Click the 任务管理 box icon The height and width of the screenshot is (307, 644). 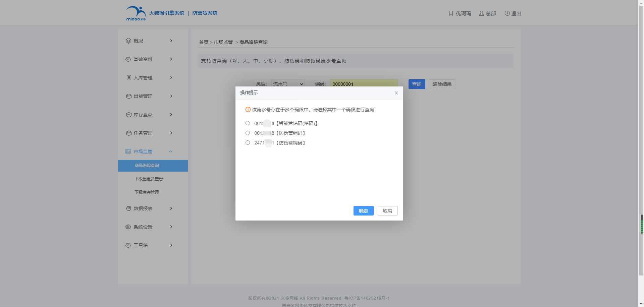click(129, 133)
